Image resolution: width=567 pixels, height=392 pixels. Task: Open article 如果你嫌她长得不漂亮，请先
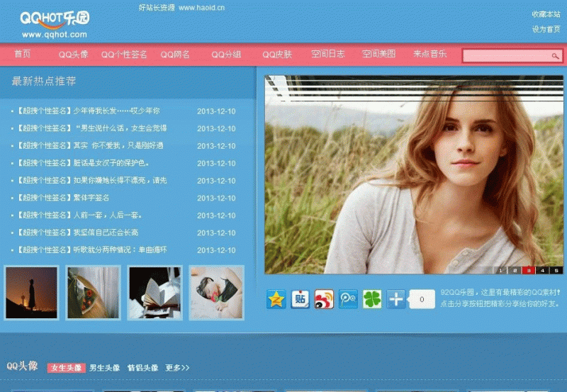pos(120,181)
